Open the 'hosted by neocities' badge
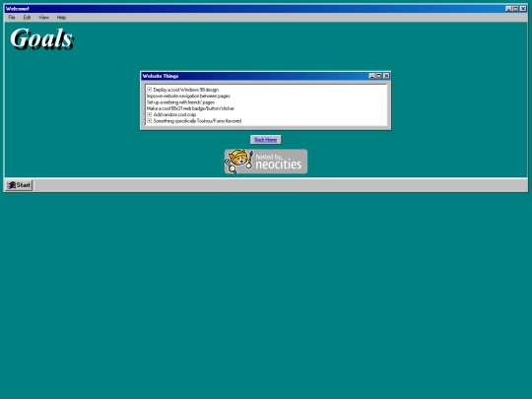 266,162
